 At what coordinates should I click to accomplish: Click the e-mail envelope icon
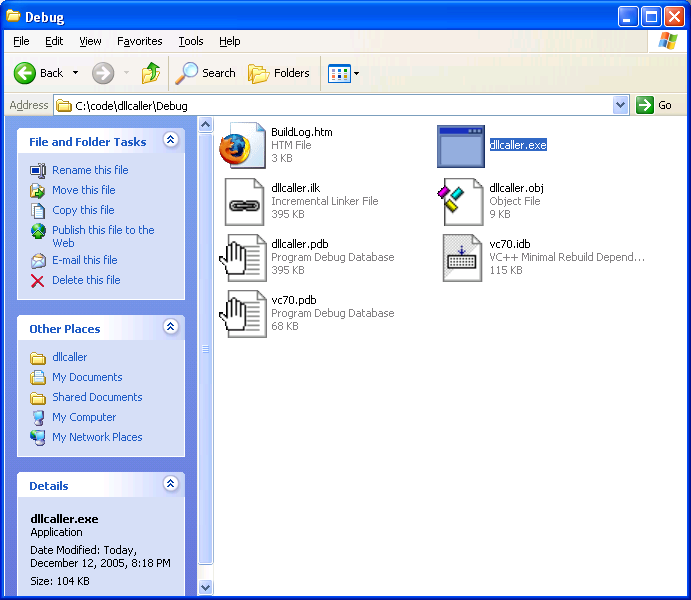tap(38, 261)
